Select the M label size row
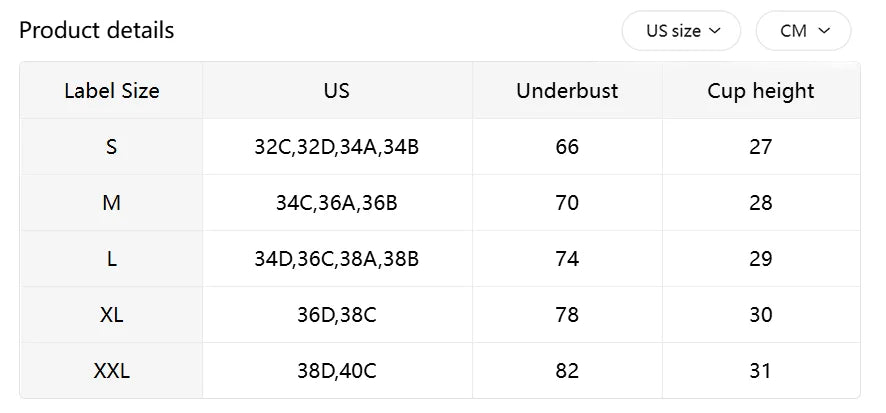 [x=112, y=203]
